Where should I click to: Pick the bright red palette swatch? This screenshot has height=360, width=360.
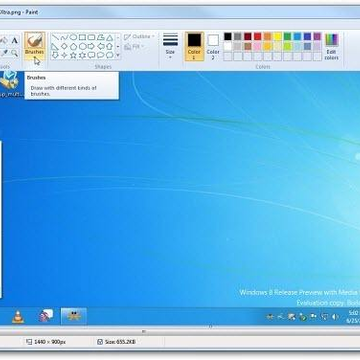coord(258,36)
